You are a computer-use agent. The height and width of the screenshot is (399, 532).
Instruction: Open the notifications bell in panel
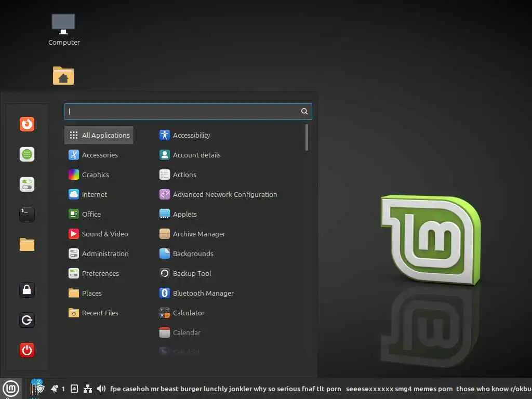(x=54, y=389)
